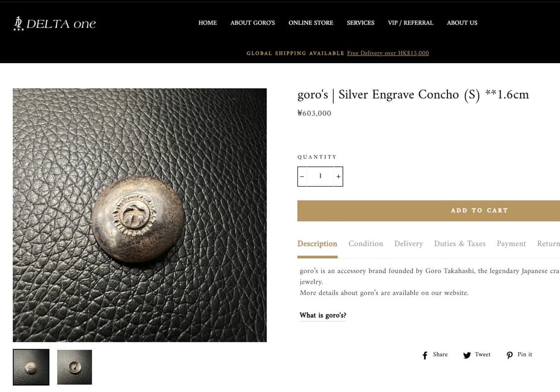View the Delivery tab
Image resolution: width=560 pixels, height=392 pixels.
pos(409,244)
